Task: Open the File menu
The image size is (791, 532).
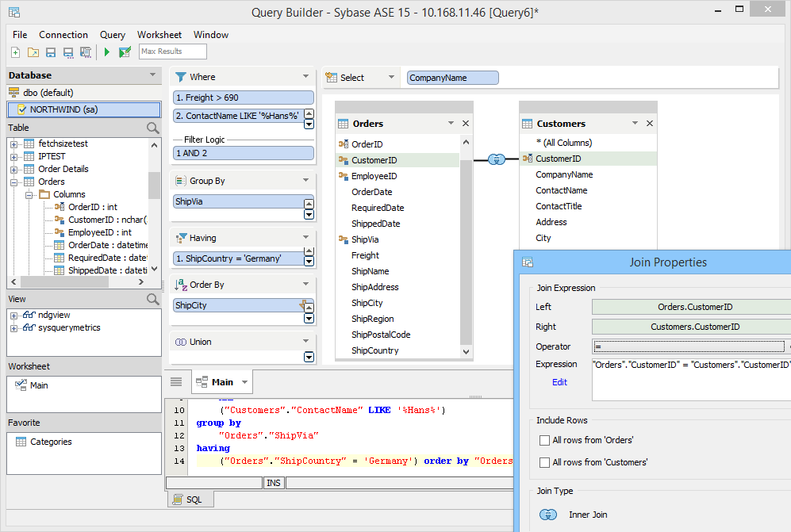Action: [20, 35]
